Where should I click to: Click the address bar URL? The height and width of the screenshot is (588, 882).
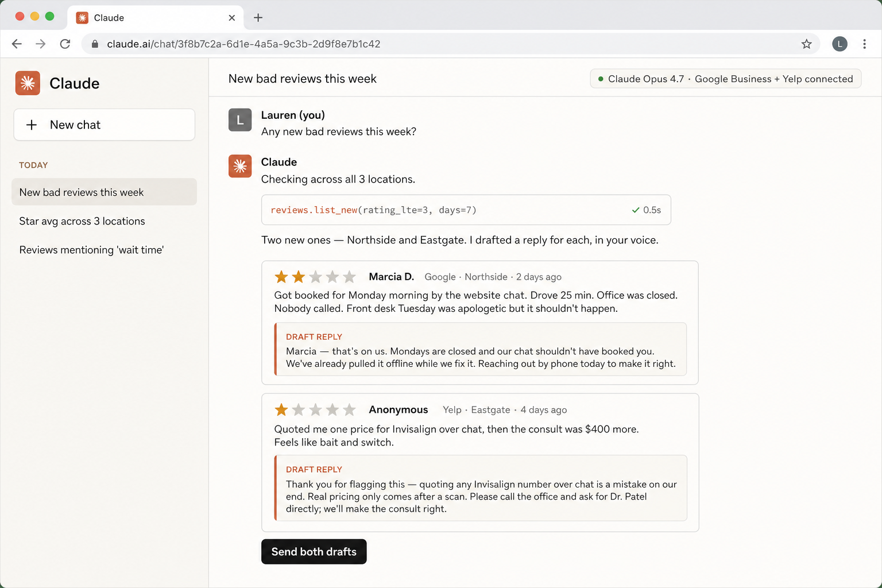coord(243,44)
